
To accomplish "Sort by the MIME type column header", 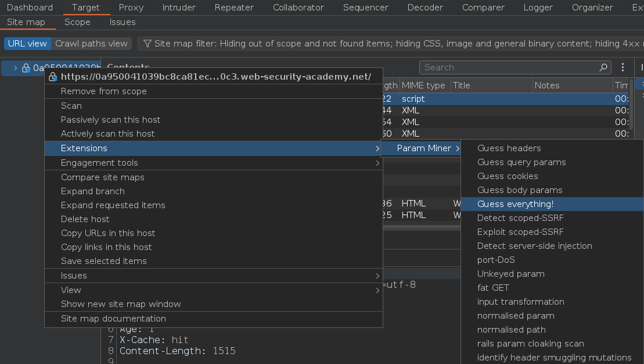I will point(423,85).
